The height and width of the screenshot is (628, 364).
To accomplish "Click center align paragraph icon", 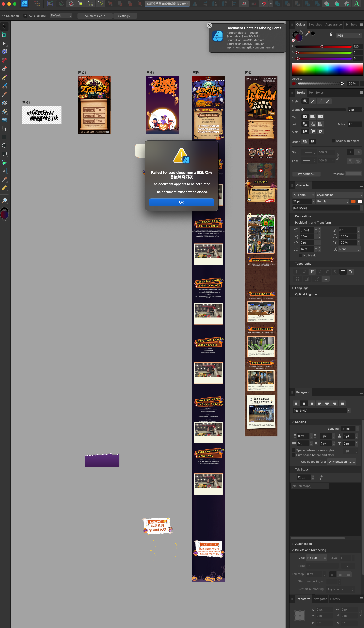I will click(x=304, y=403).
